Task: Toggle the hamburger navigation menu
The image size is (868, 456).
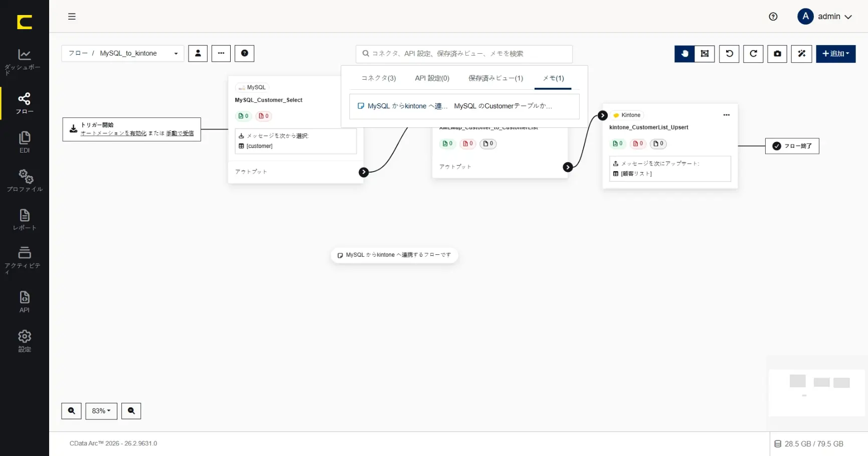Action: [72, 17]
